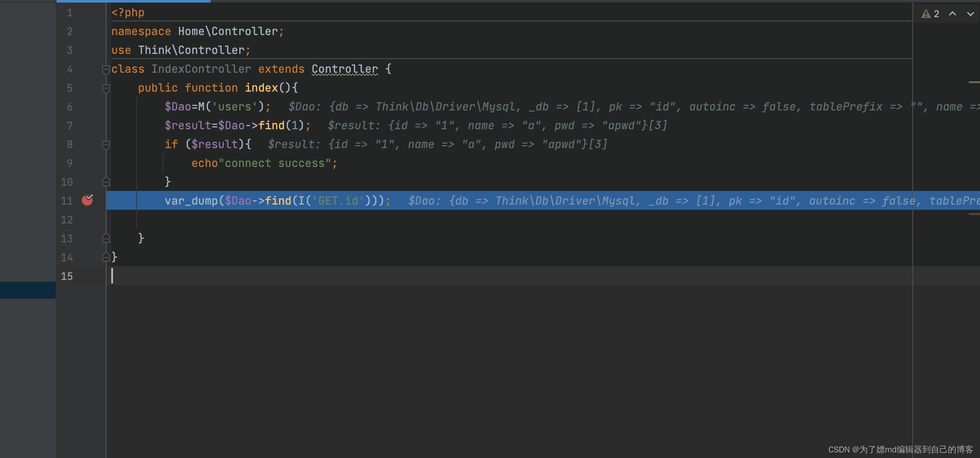The height and width of the screenshot is (458, 980).
Task: Open the warnings indicator showing 2 problems
Action: click(930, 14)
